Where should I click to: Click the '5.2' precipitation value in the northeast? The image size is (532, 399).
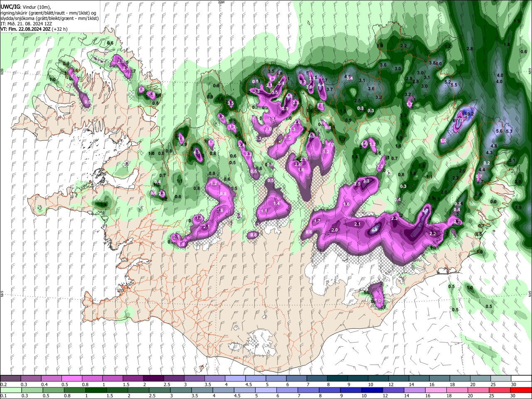point(448,82)
